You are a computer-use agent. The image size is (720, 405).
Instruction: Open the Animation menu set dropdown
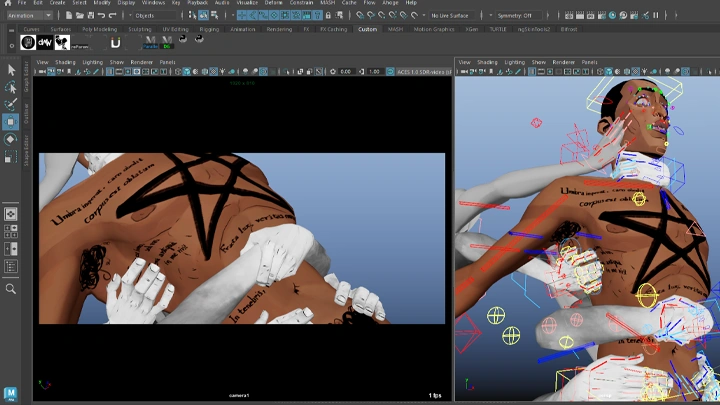pos(29,15)
